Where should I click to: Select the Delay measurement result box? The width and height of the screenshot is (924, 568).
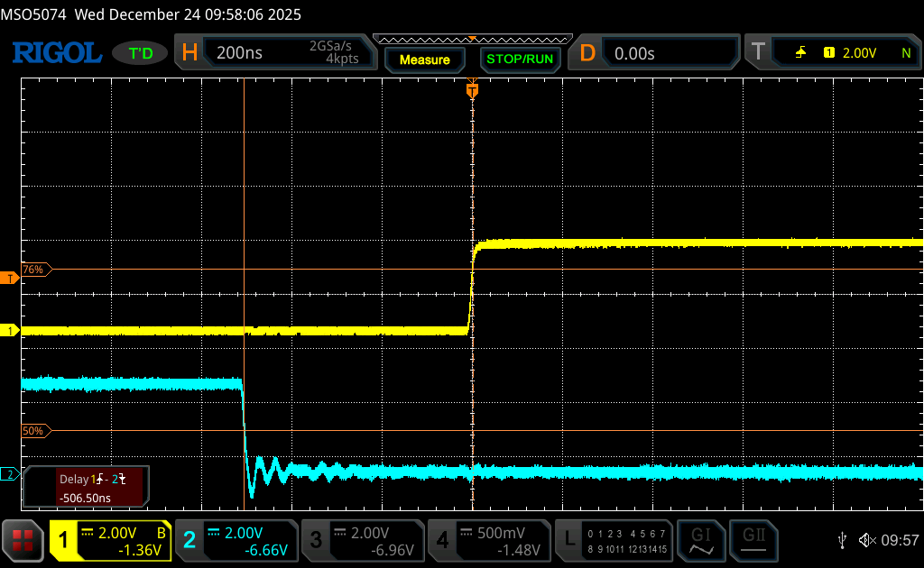click(87, 488)
